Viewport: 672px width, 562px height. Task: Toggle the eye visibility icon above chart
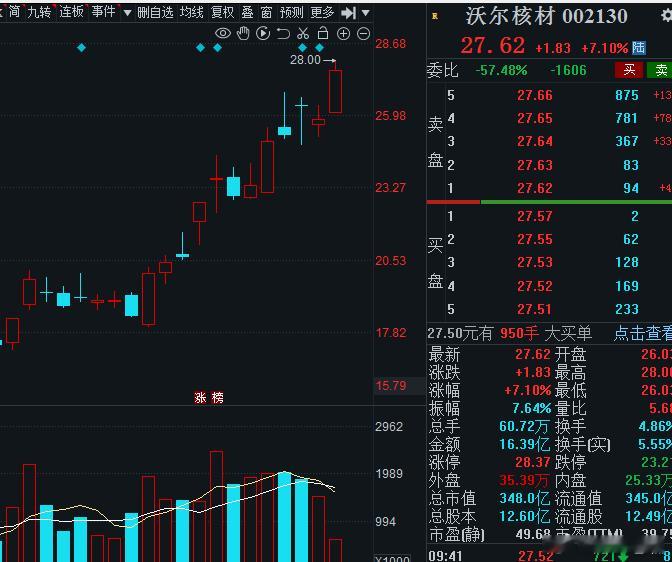223,33
